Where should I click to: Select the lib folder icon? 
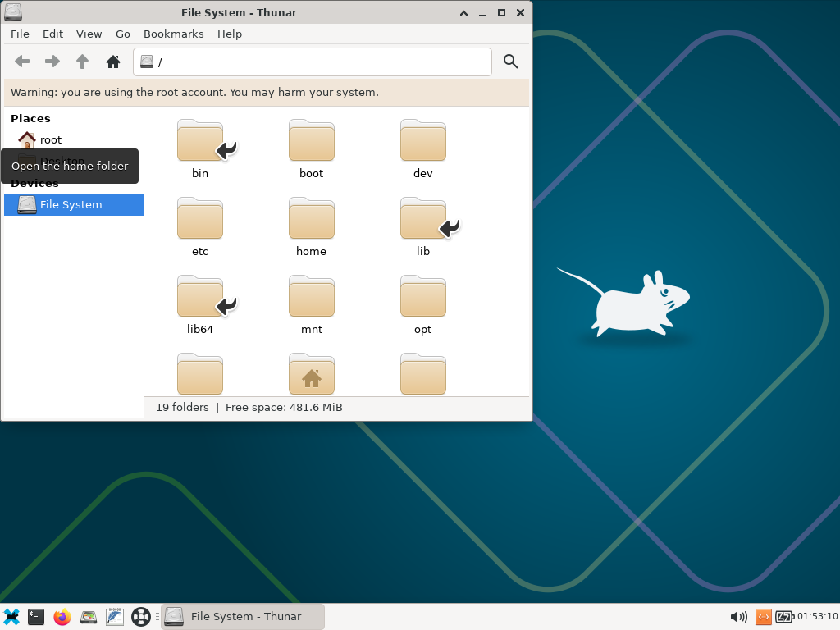click(422, 218)
